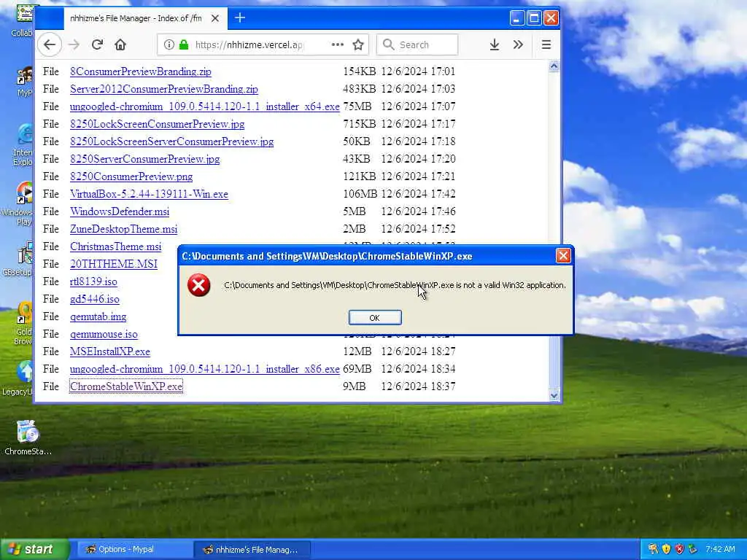Download Server2012ConsumerPreviewBranding.zip
The image size is (747, 560).
pyautogui.click(x=164, y=89)
